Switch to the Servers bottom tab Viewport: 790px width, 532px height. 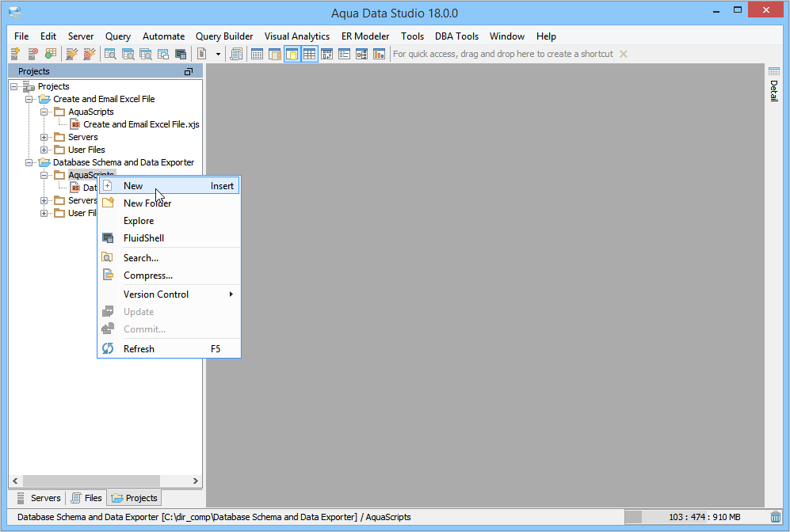[x=39, y=498]
